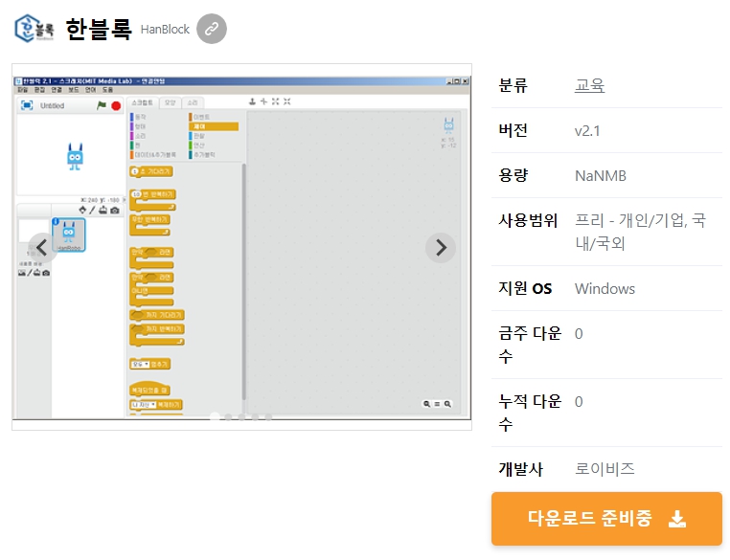Viewport: 730px width, 560px height.
Task: Click the 금주 다운수 label
Action: point(530,345)
